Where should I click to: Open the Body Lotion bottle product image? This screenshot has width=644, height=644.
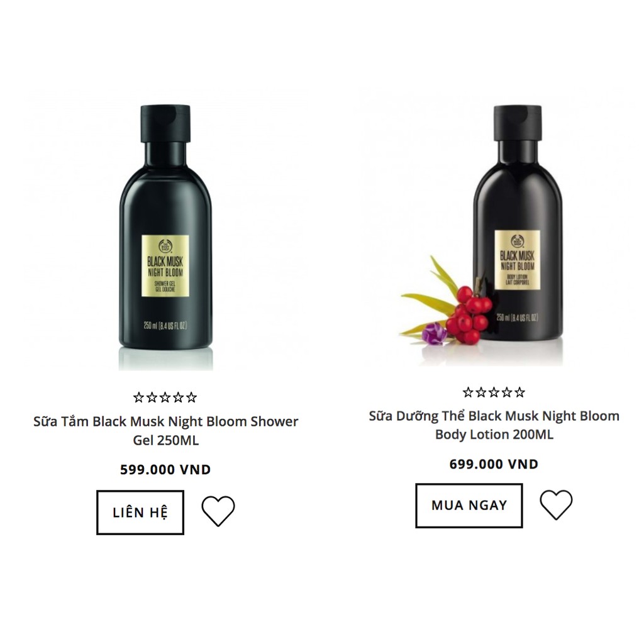coord(518,224)
